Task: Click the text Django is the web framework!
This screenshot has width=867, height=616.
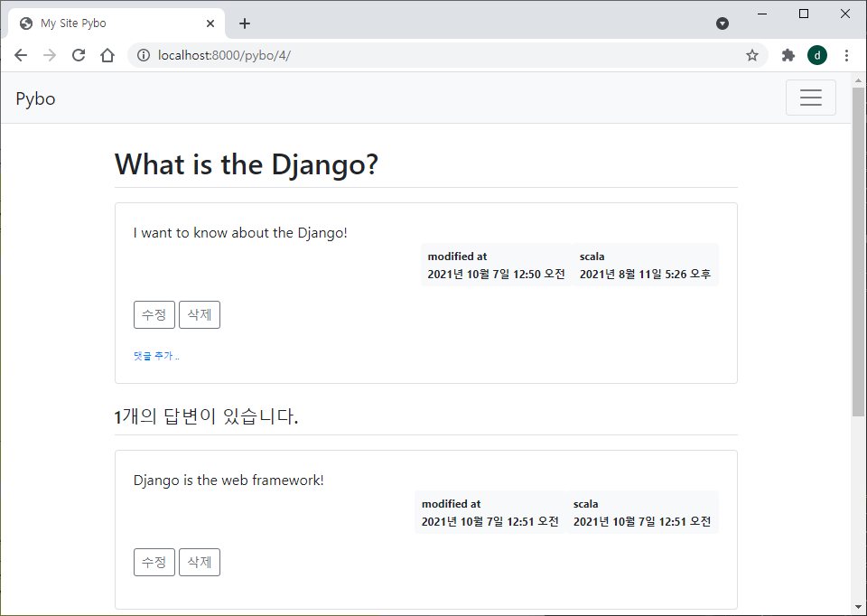Action: pos(228,480)
